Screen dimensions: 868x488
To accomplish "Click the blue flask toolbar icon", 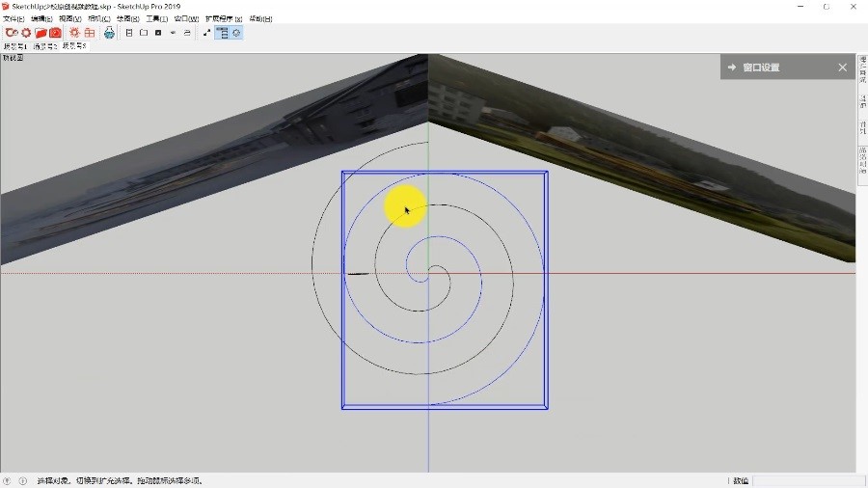I will (x=109, y=33).
